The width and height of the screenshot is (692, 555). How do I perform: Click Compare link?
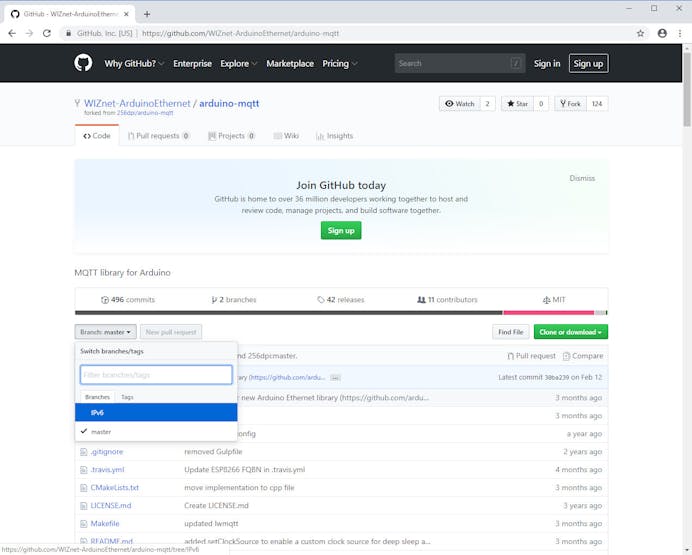tap(583, 356)
